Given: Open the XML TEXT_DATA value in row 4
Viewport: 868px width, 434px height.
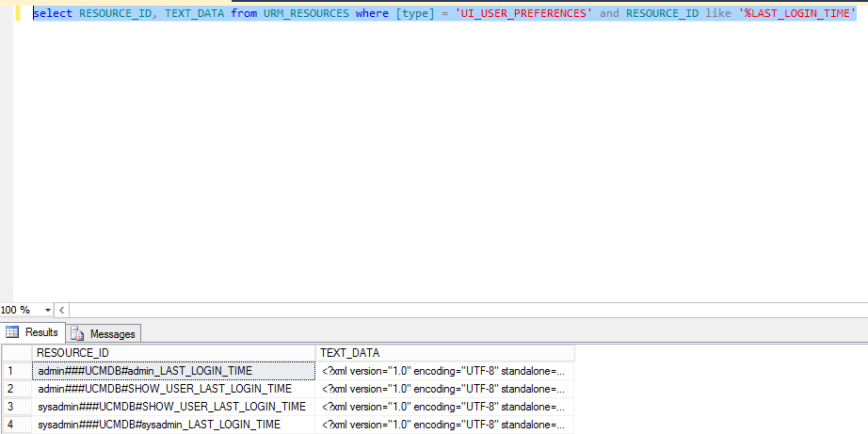Looking at the screenshot, I should tap(443, 425).
